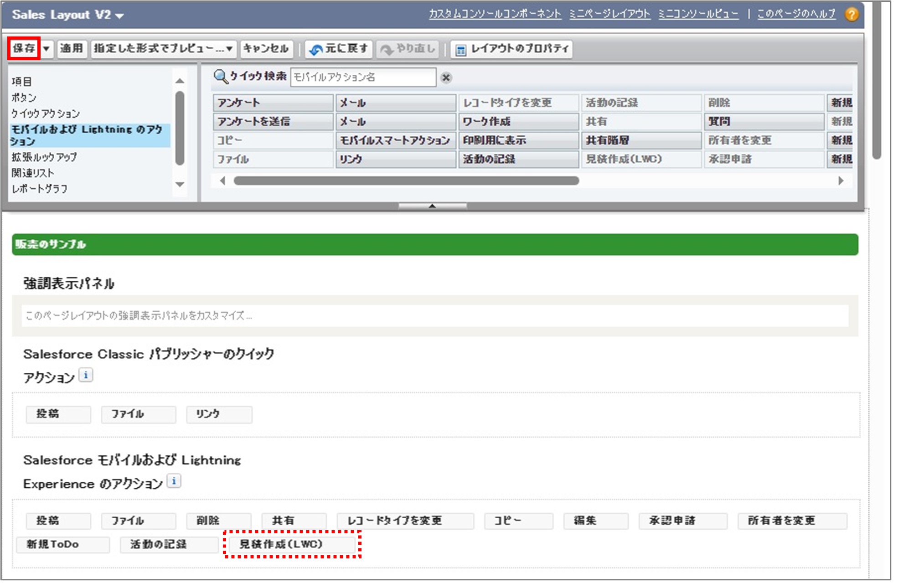This screenshot has height=583, width=924.
Task: Select レポートグラフ in the category list
Action: click(40, 189)
